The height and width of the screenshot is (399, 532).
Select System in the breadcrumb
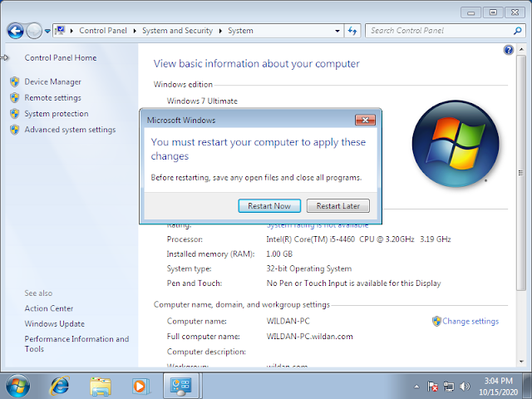click(240, 31)
